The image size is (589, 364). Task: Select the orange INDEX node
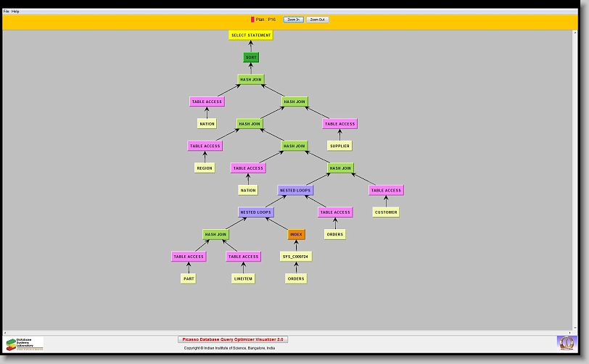click(296, 234)
